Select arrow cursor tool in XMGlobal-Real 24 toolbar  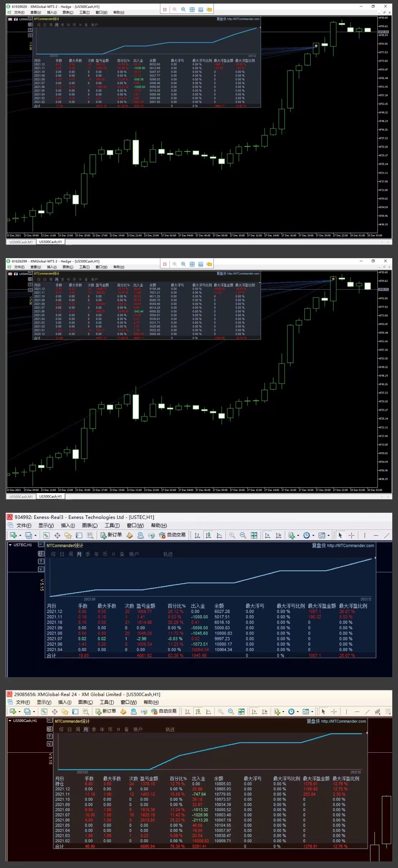(x=323, y=712)
